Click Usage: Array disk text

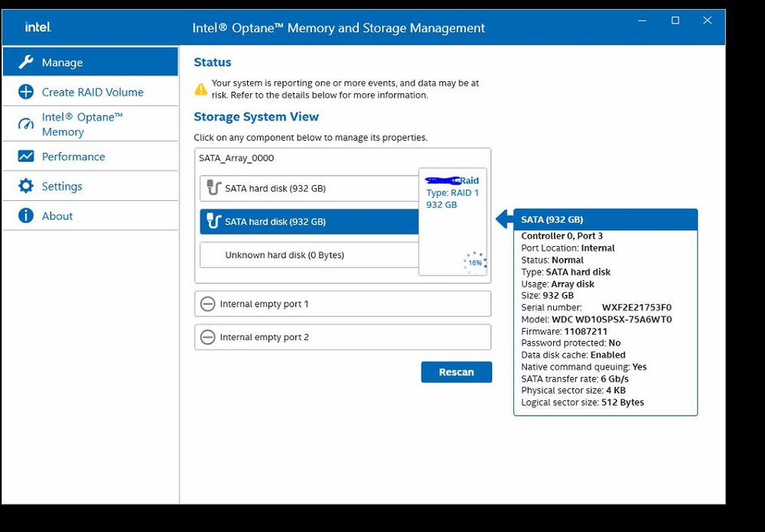pos(558,284)
